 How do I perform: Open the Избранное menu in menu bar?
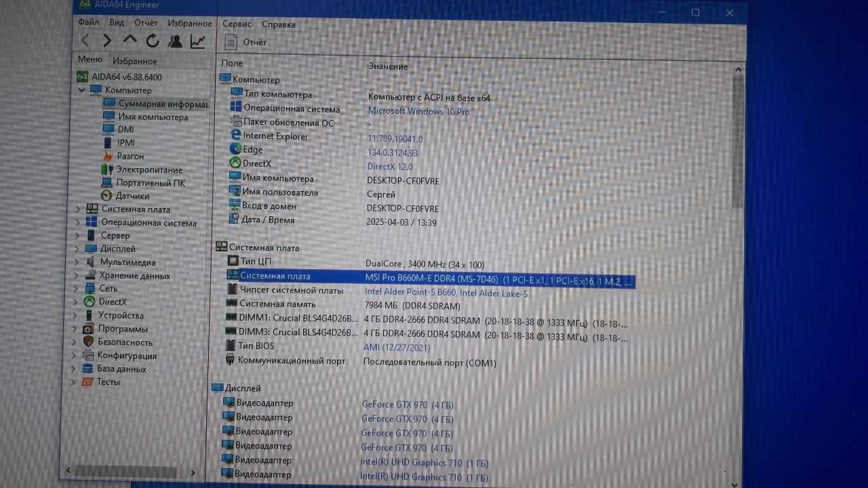click(x=190, y=23)
